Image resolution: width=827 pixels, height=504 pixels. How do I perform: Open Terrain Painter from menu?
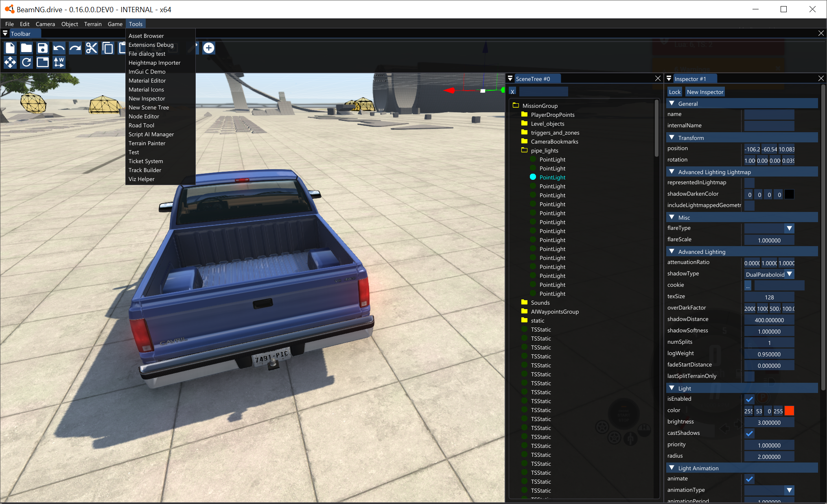tap(147, 143)
